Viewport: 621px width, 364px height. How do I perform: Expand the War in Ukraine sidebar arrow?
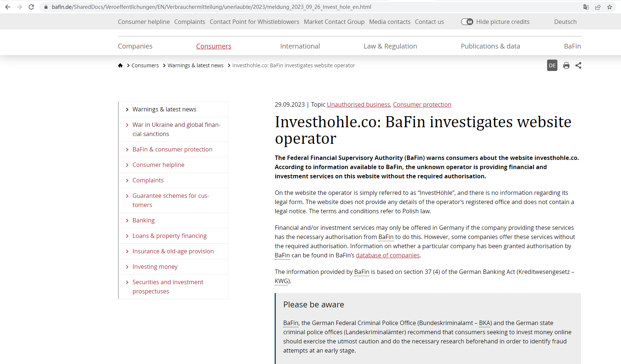tap(127, 125)
